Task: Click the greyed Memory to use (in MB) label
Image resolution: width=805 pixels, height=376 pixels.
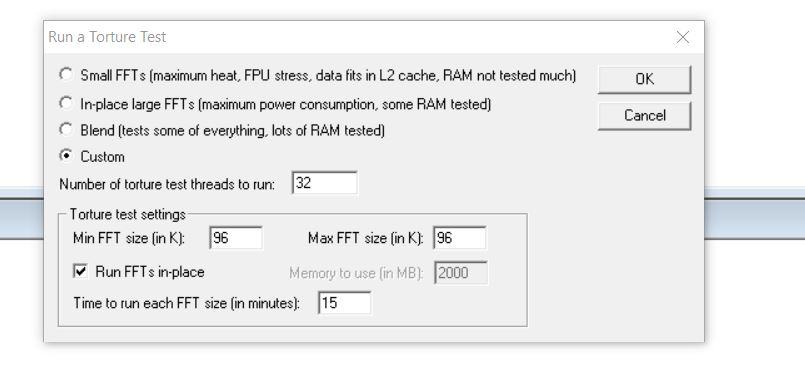Action: point(356,273)
